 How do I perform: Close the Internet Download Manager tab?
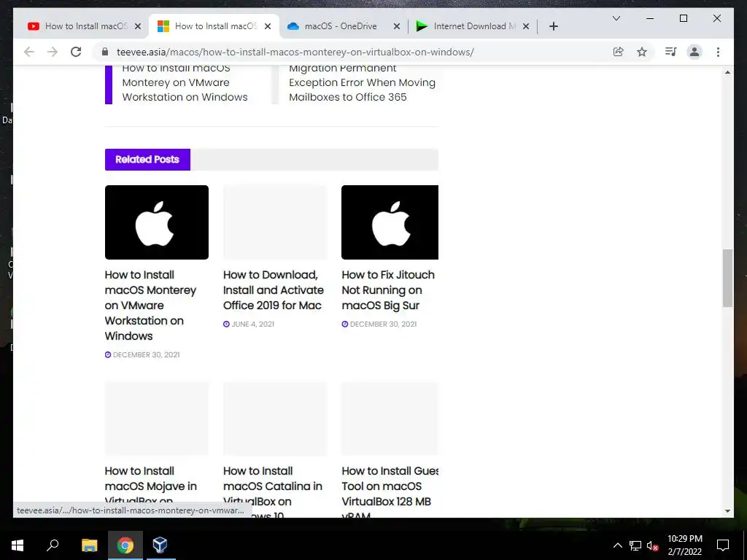click(x=526, y=26)
